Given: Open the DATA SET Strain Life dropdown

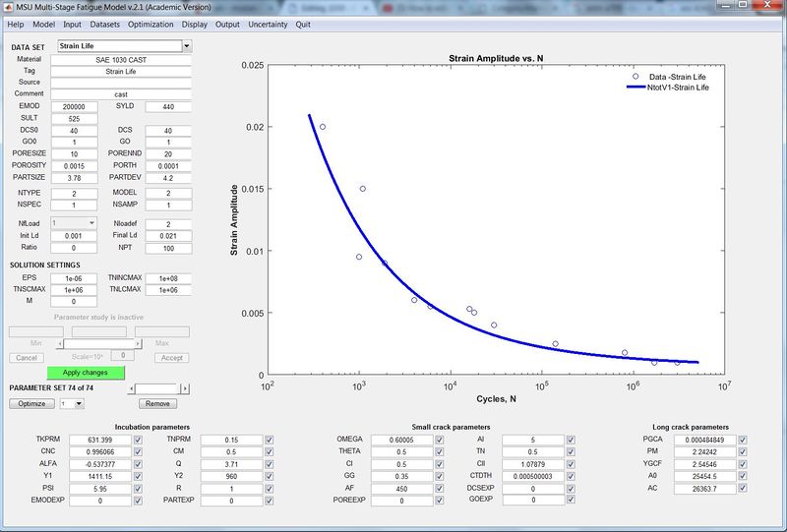Looking at the screenshot, I should coord(187,46).
